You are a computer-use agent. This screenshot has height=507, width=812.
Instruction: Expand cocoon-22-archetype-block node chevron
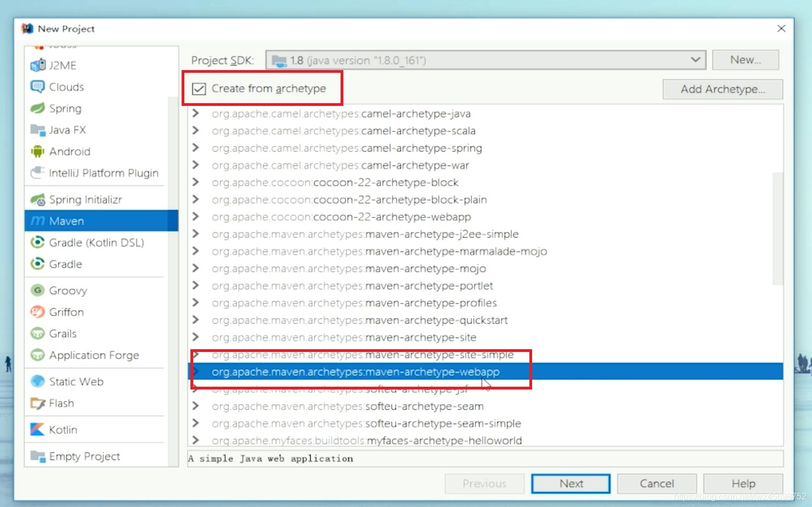(x=195, y=182)
